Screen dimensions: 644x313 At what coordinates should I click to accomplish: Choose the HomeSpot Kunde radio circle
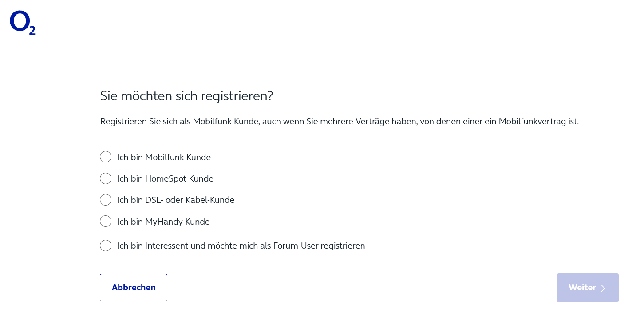pos(106,178)
